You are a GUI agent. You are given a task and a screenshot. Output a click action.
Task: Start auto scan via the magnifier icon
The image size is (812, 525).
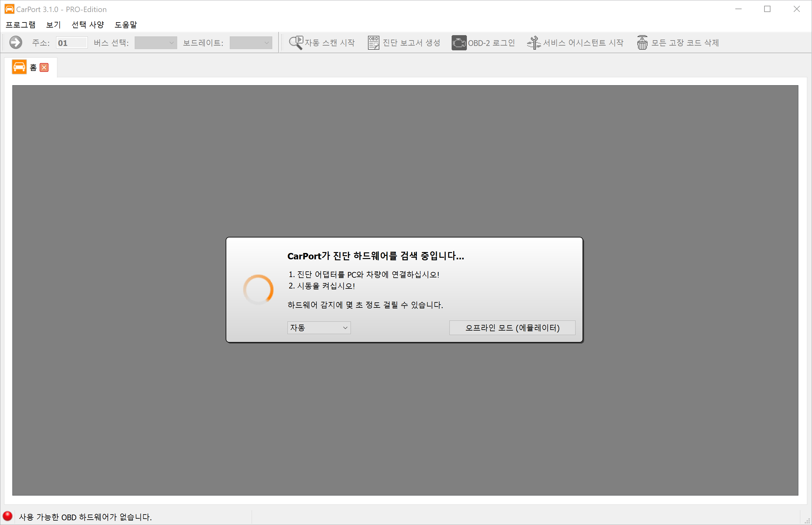[295, 42]
